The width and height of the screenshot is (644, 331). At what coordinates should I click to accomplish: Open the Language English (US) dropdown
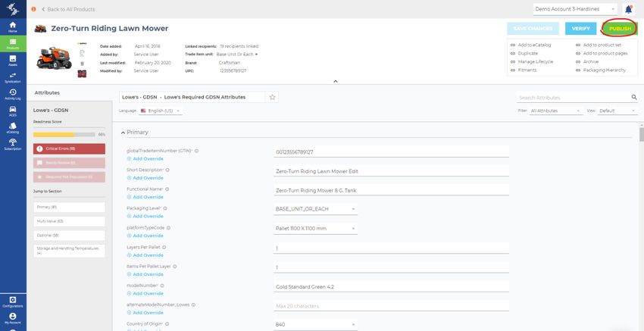tap(161, 111)
